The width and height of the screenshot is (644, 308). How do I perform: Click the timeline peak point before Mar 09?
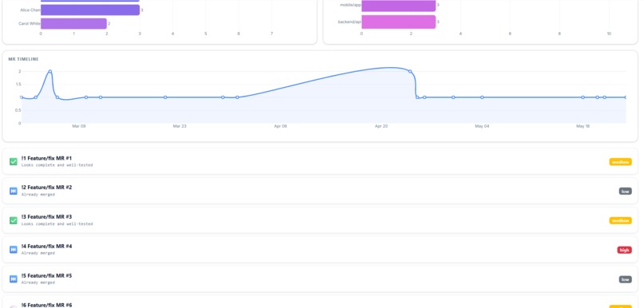50,71
